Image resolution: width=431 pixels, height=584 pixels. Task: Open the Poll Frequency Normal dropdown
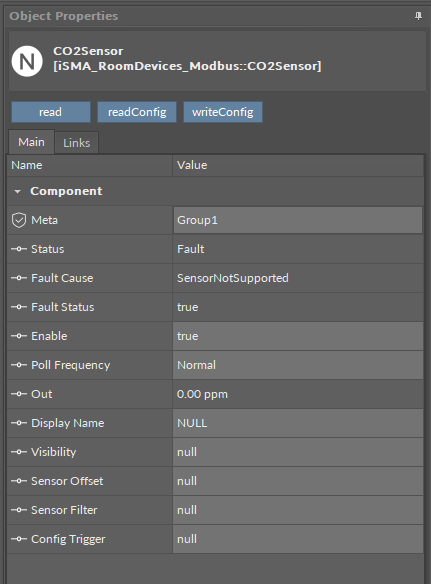coord(298,365)
